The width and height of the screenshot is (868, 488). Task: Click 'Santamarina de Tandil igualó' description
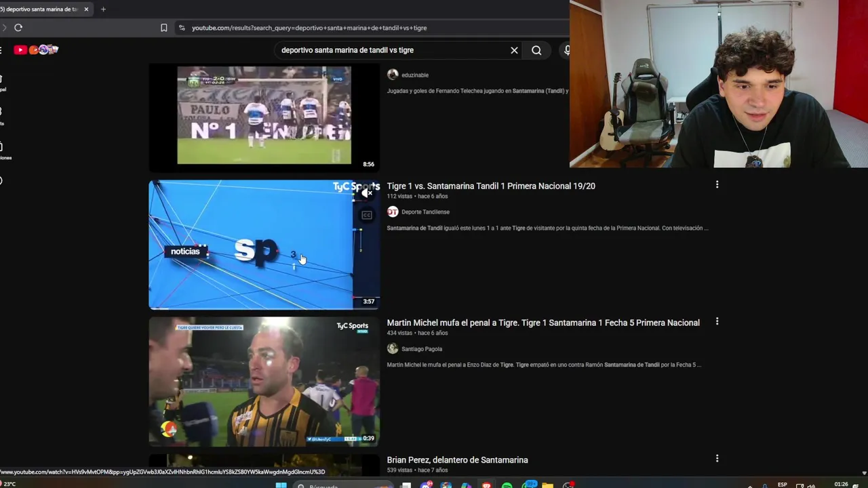tap(547, 228)
